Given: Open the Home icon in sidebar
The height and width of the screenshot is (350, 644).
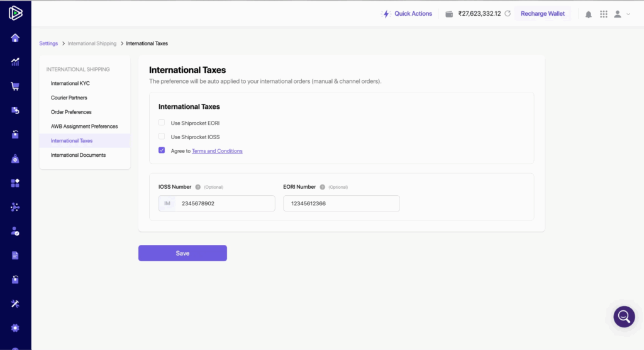Looking at the screenshot, I should (15, 38).
